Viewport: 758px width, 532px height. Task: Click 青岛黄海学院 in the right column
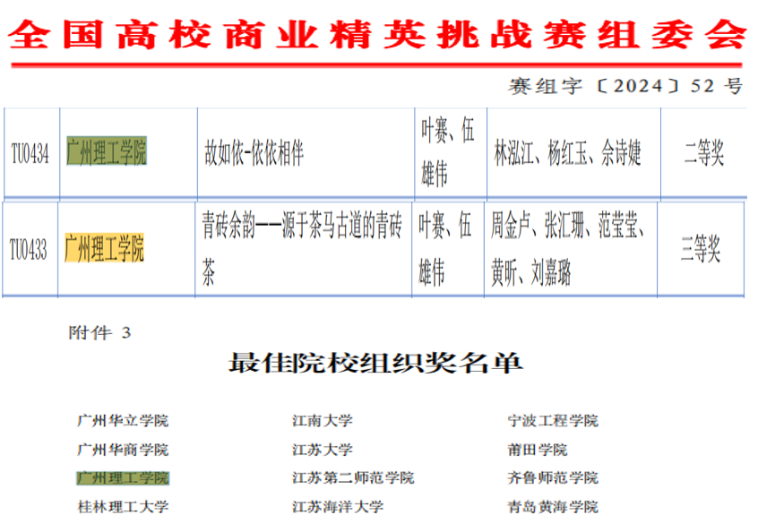(553, 507)
